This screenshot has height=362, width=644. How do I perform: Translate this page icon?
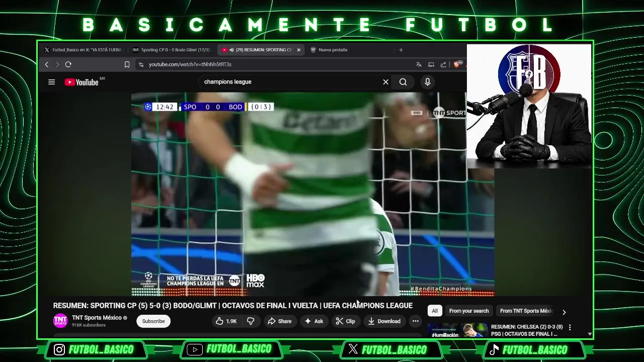(419, 64)
